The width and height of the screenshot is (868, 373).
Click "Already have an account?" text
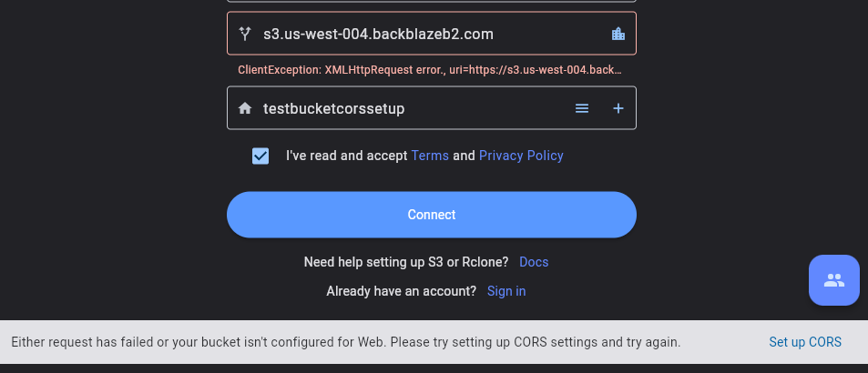[401, 291]
